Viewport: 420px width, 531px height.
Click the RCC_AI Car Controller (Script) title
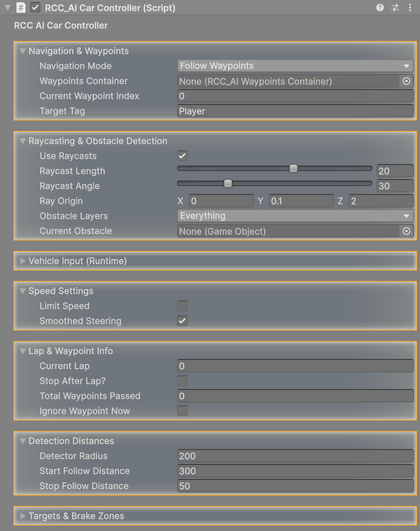[110, 8]
